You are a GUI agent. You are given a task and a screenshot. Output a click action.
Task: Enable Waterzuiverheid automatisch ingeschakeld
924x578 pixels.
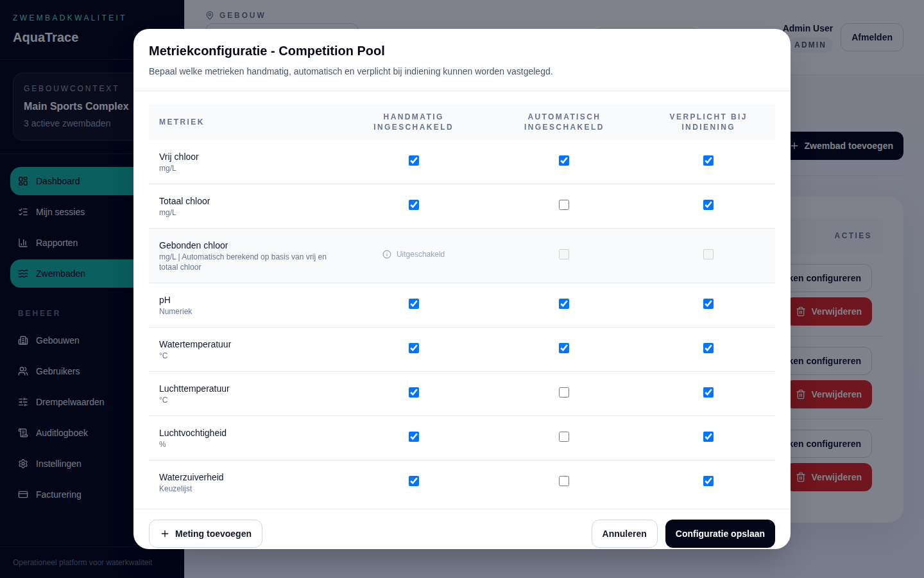tap(564, 481)
